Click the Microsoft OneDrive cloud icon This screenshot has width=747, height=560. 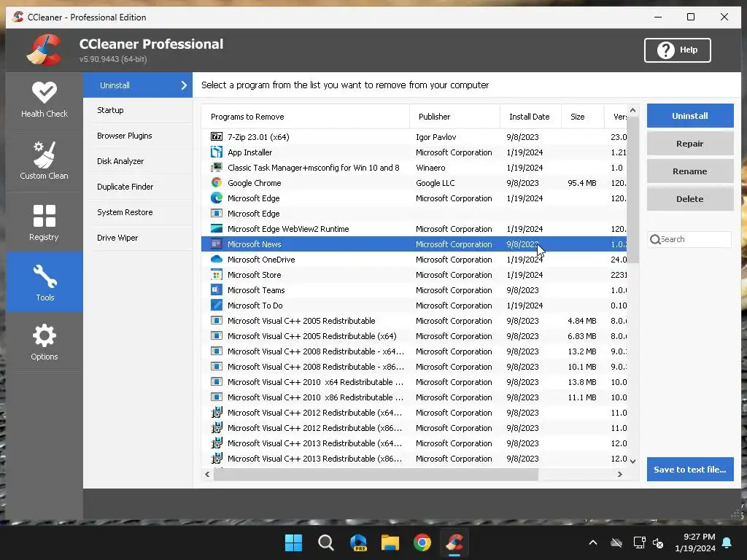216,259
